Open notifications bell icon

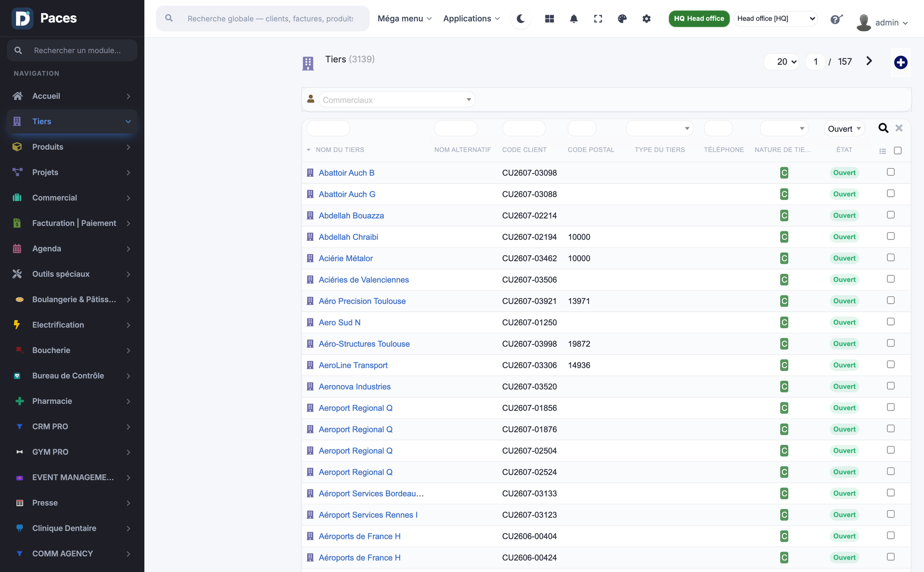click(x=574, y=19)
